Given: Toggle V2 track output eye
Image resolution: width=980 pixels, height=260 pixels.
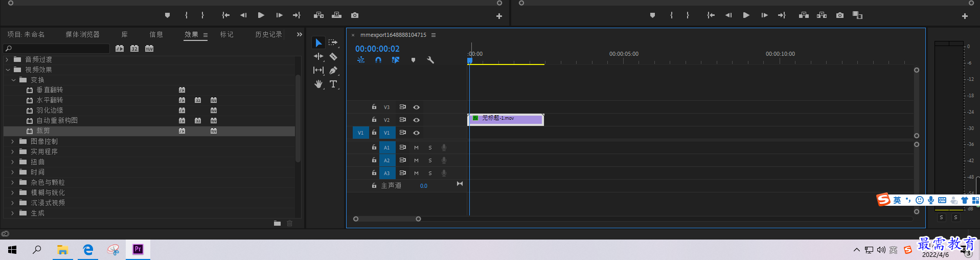Looking at the screenshot, I should click(x=417, y=120).
